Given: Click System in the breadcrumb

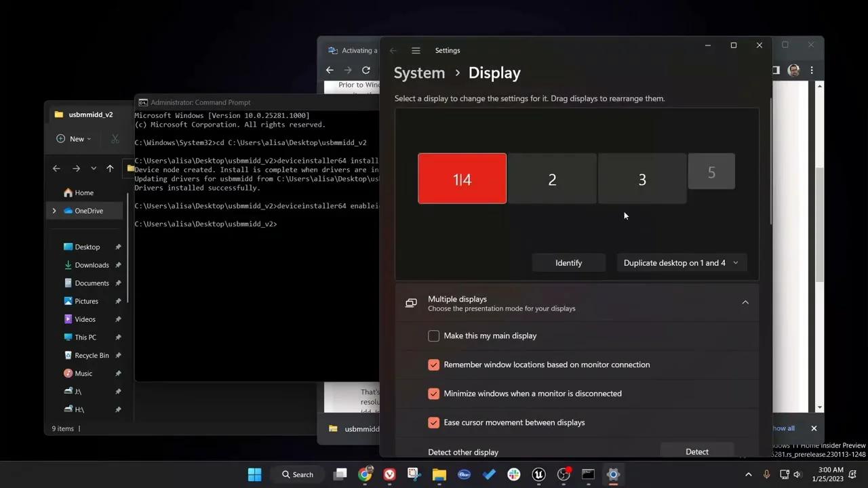Looking at the screenshot, I should (419, 73).
